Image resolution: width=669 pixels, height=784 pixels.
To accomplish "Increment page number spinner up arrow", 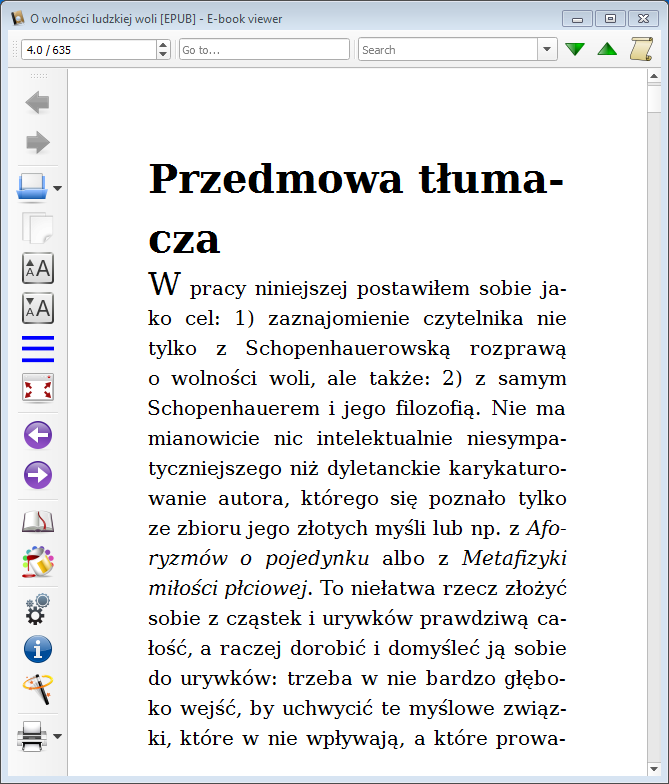I will point(164,45).
